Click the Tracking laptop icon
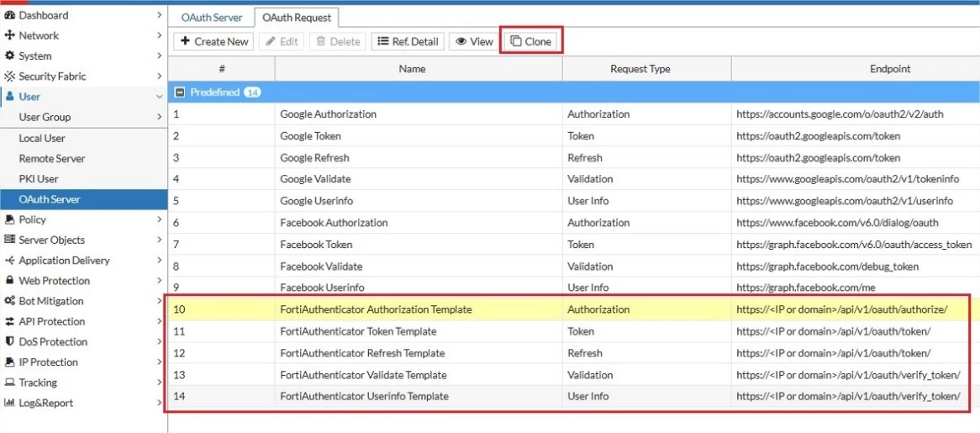This screenshot has height=433, width=980. pyautogui.click(x=9, y=383)
